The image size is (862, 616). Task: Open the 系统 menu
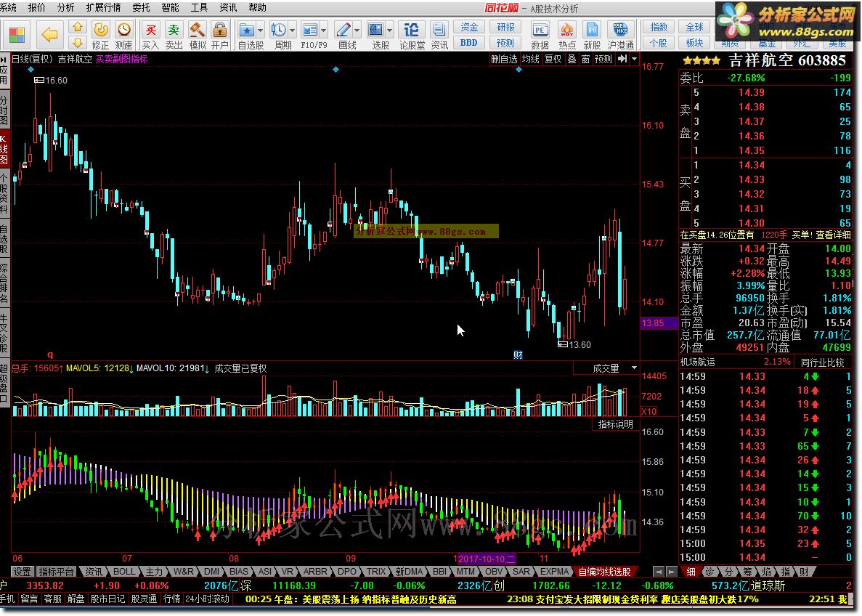8,8
